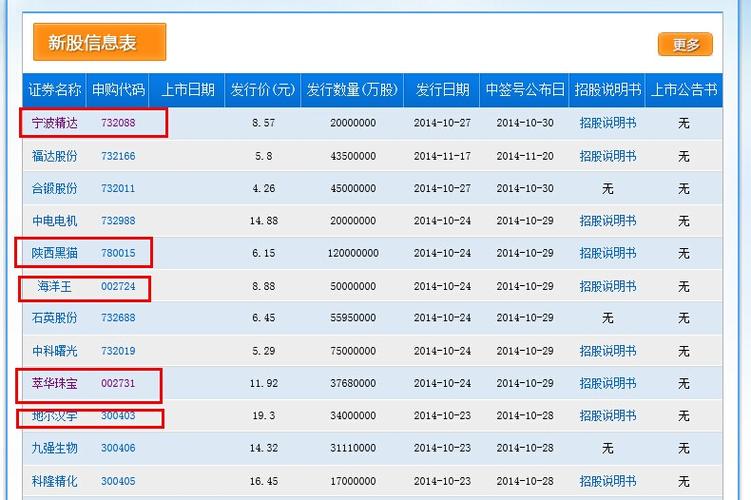
Task: Open 招股说明书 for 科隆精化 row
Action: [608, 481]
